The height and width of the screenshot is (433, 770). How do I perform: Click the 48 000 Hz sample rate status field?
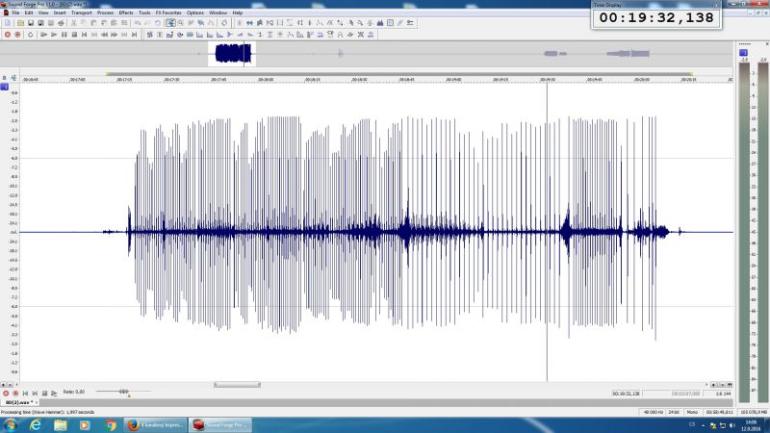[652, 412]
